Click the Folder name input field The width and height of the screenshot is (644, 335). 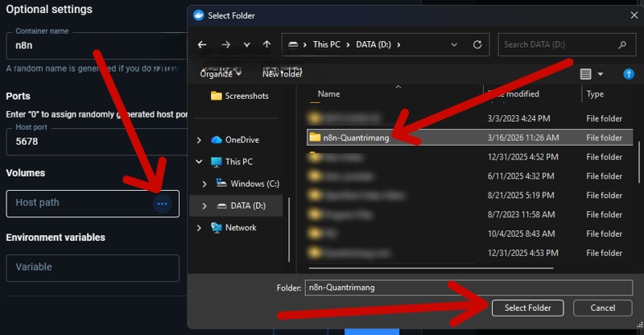tap(469, 287)
